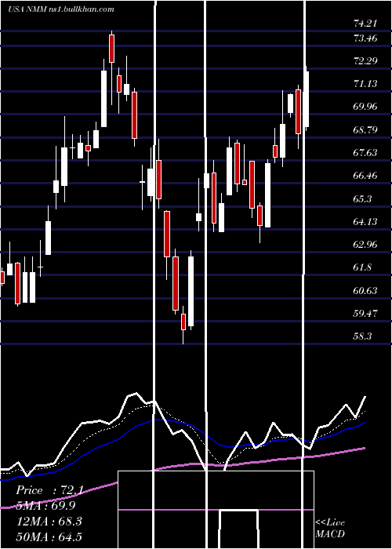Click the 59.47 price axis label
This screenshot has height=549, width=392.
coord(365,314)
